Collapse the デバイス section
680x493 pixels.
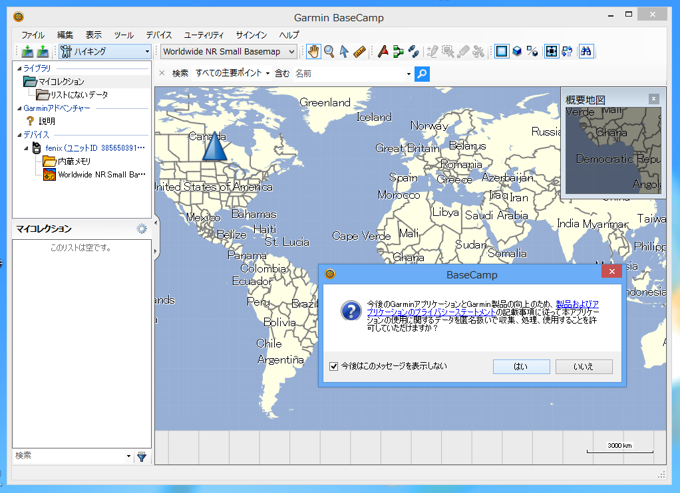click(19, 135)
